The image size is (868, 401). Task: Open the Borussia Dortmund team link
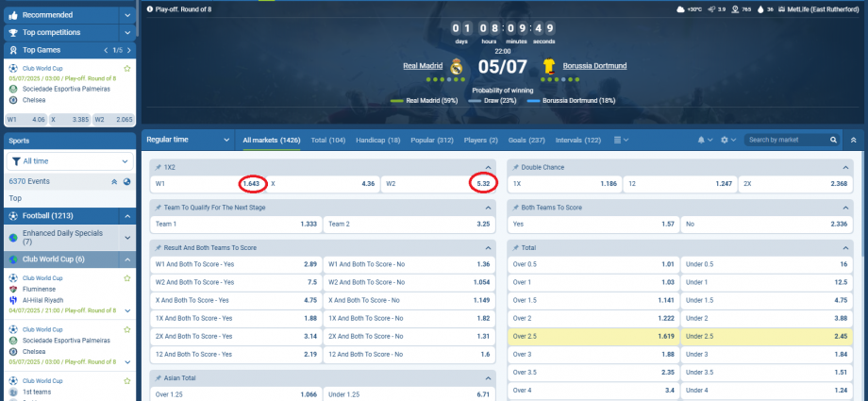594,66
